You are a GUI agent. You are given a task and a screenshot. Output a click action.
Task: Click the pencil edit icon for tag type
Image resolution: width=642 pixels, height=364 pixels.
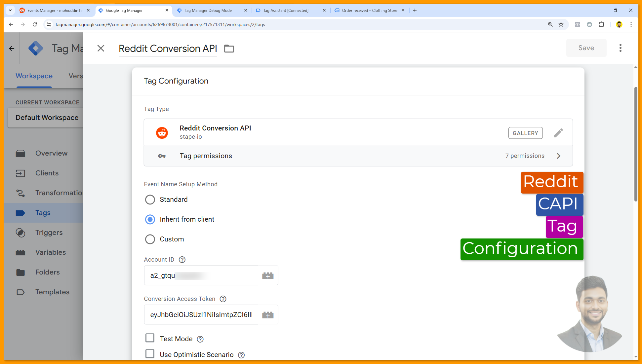point(558,133)
